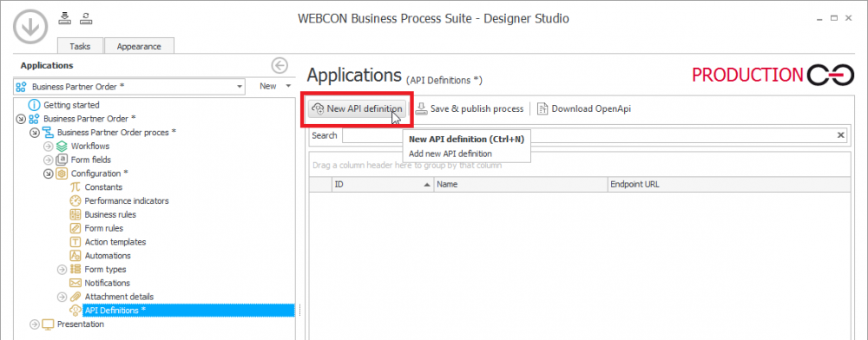Sort by the ID column header
868x340 pixels.
click(x=383, y=185)
